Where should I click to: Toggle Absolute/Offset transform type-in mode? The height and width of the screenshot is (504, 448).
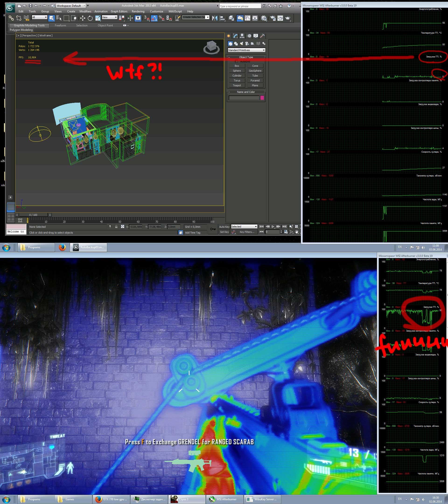coord(122,227)
